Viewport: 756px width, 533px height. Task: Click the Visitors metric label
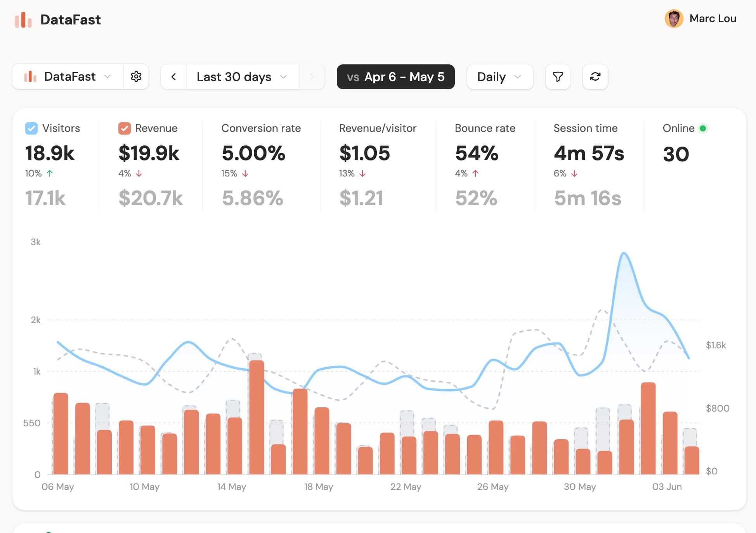click(x=61, y=128)
